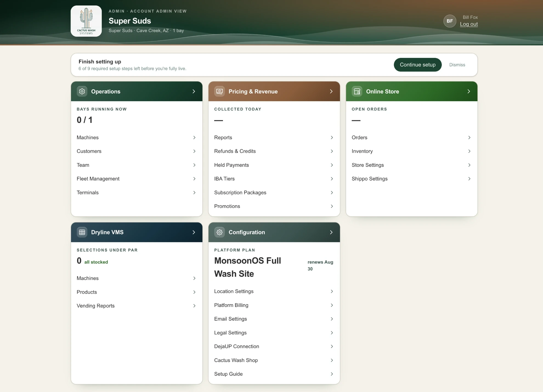Dismiss the Finish setting up banner

[x=457, y=65]
